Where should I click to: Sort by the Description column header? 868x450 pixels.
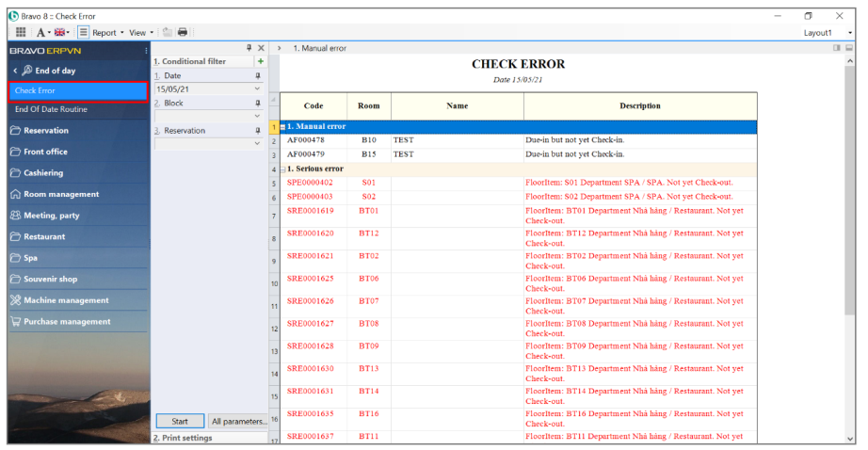(640, 105)
